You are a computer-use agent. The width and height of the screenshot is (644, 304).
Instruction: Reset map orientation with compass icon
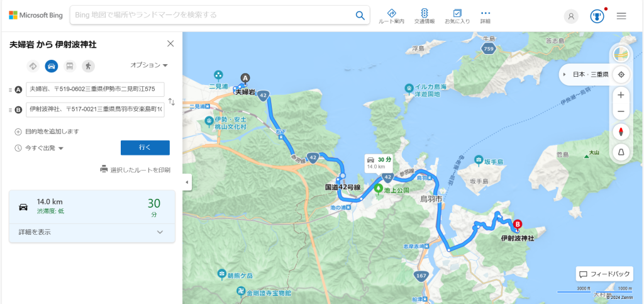(621, 132)
